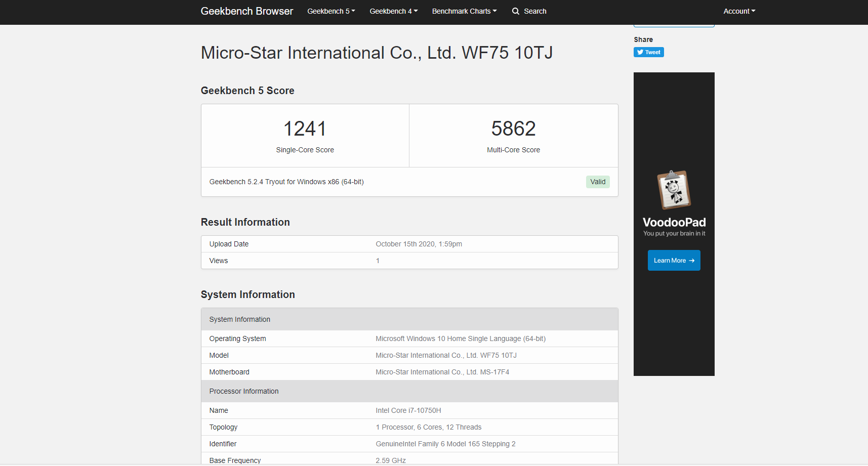868x466 pixels.
Task: Click the Operating System label
Action: pyautogui.click(x=237, y=338)
